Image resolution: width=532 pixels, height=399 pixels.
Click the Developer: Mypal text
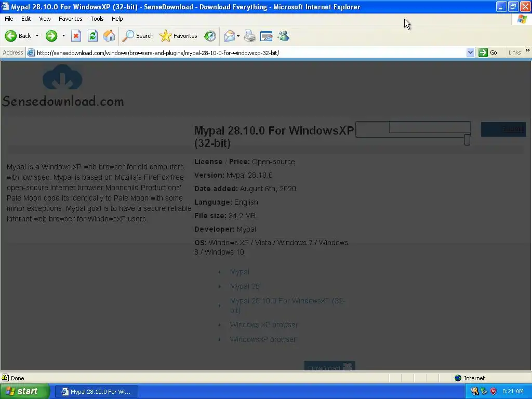tap(225, 229)
